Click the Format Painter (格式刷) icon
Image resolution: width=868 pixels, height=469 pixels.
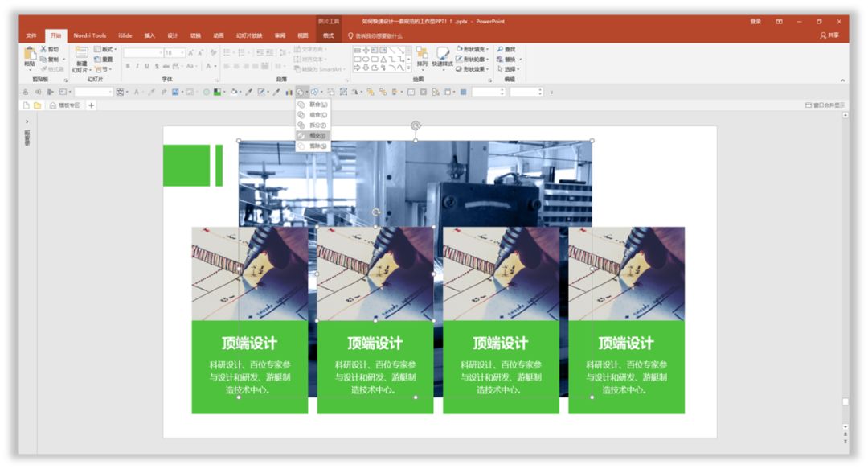click(43, 68)
